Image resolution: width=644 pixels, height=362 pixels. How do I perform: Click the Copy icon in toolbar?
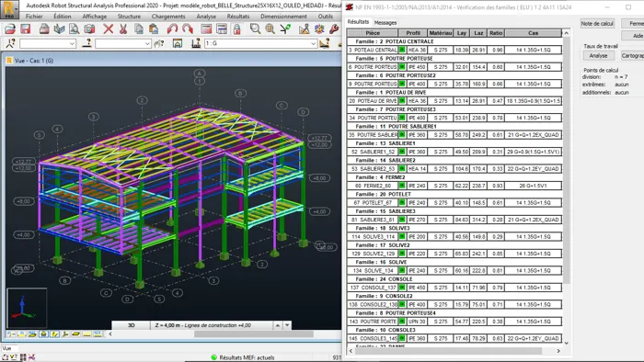click(139, 28)
